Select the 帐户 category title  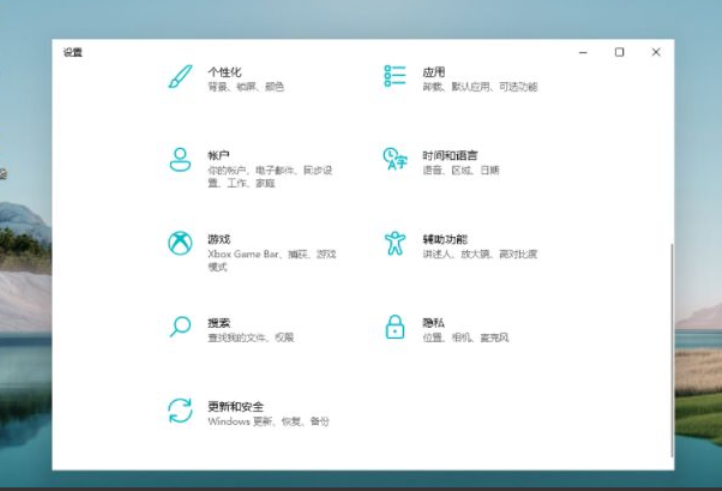(x=219, y=156)
